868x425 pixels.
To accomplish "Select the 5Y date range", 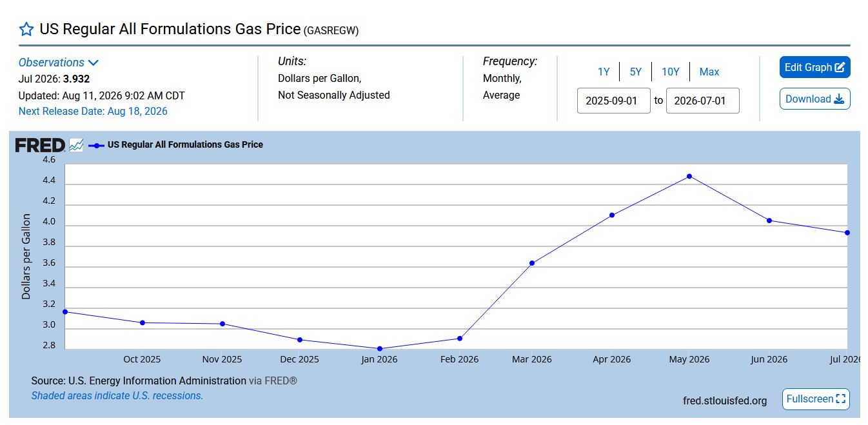I will coord(636,72).
